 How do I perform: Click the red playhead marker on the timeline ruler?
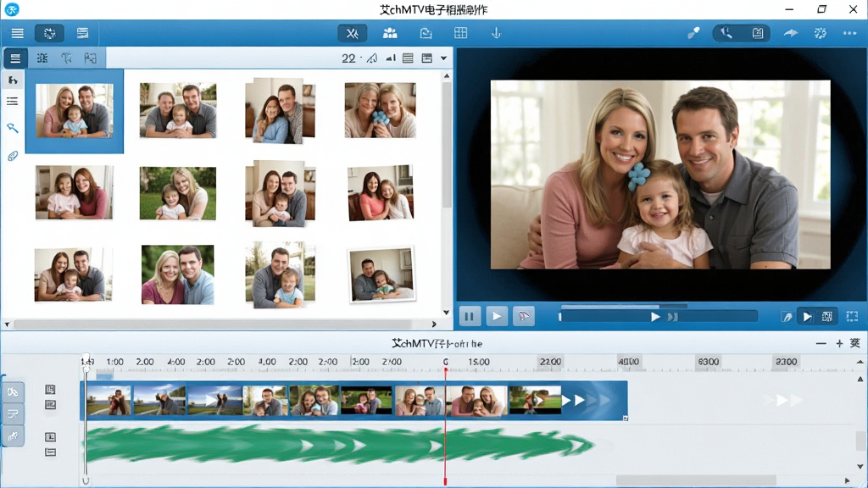coord(446,368)
